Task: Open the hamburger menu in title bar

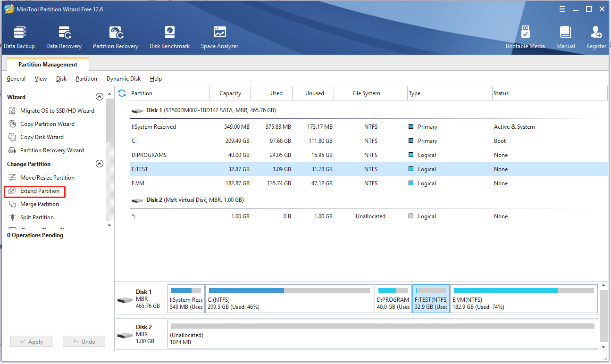Action: click(562, 9)
